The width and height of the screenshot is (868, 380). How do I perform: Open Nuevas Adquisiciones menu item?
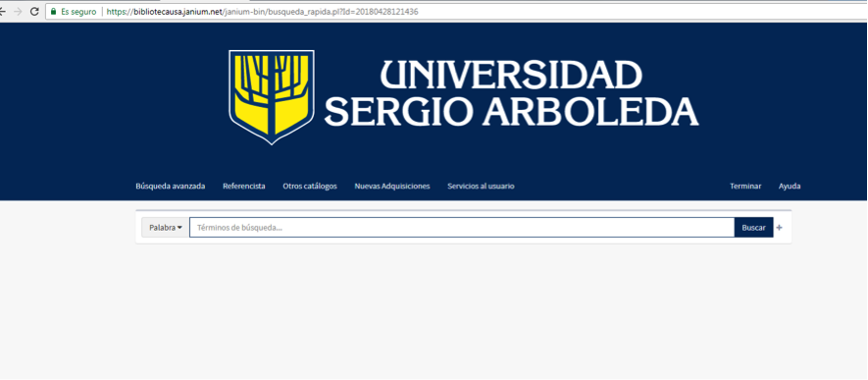tap(392, 187)
